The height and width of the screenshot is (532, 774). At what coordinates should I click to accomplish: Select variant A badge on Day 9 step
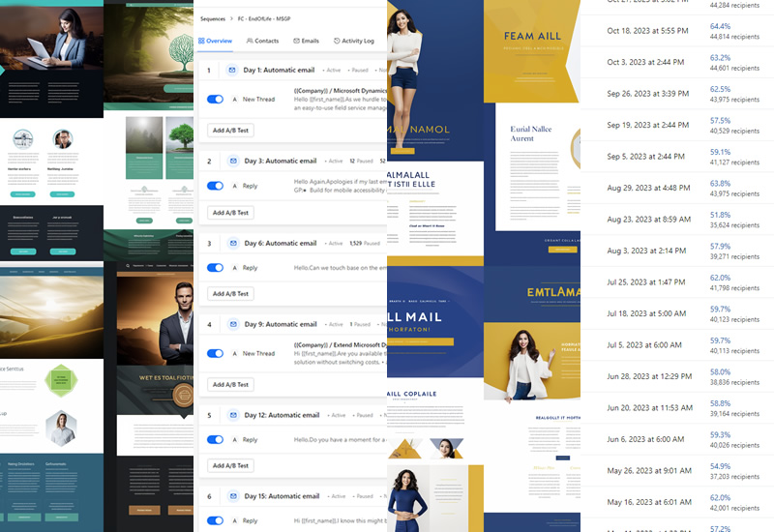(x=234, y=353)
